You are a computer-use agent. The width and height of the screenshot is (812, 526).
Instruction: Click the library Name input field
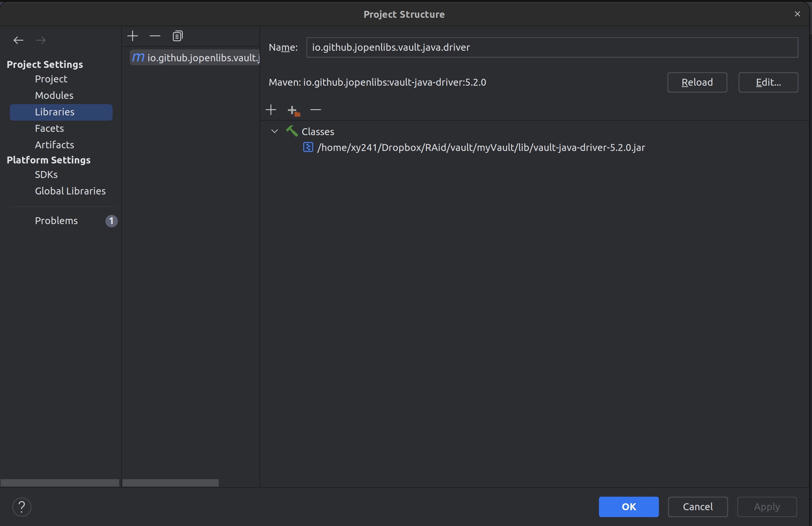[x=552, y=47]
